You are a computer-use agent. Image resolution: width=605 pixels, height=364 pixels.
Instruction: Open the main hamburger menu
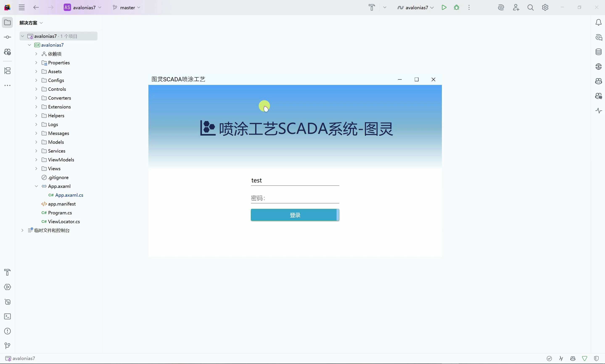pyautogui.click(x=22, y=7)
